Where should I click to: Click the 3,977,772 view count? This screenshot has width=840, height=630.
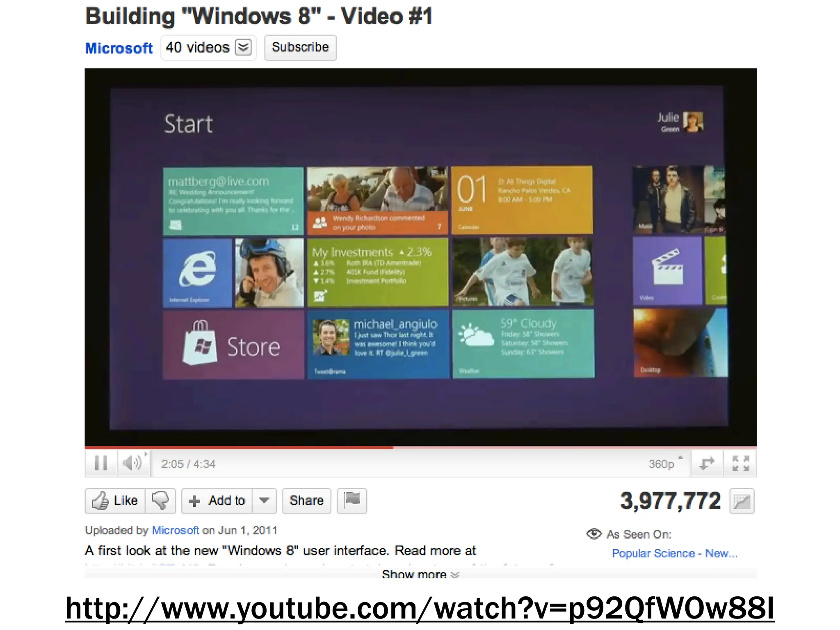coord(671,501)
